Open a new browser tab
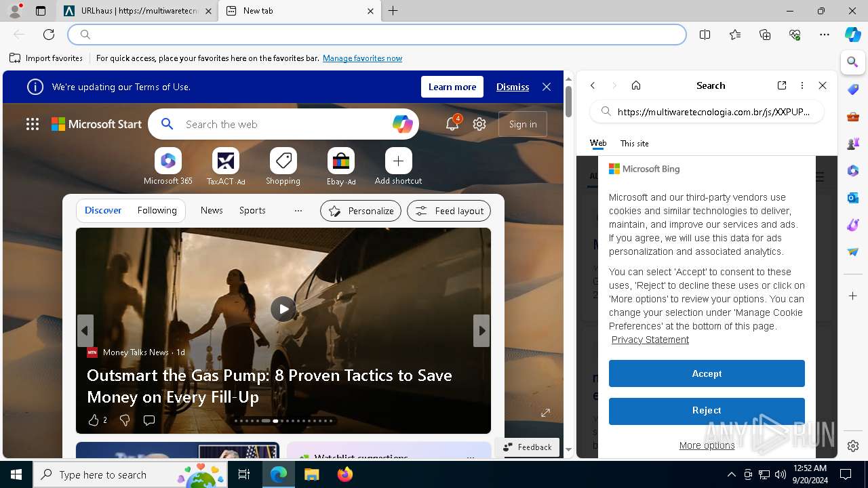The height and width of the screenshot is (488, 868). [x=393, y=11]
